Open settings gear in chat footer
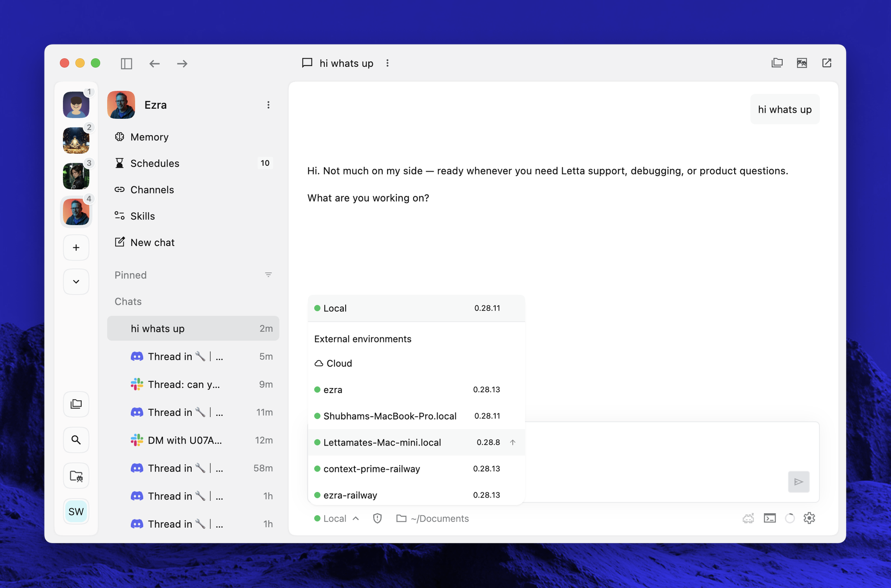The width and height of the screenshot is (891, 588). (x=809, y=518)
